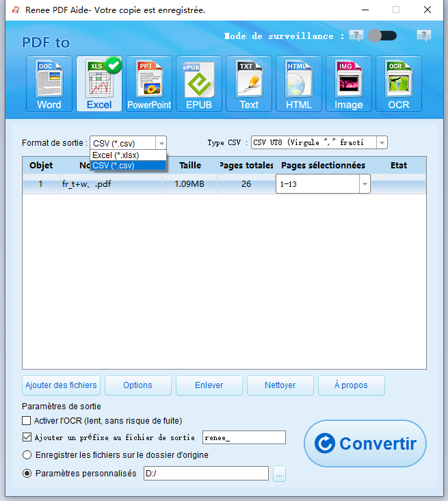Choose the EPUB conversion icon

199,84
